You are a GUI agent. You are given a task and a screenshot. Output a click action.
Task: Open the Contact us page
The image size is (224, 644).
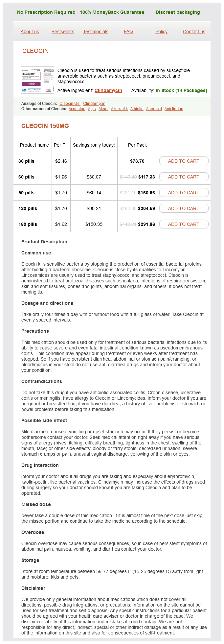[194, 32]
